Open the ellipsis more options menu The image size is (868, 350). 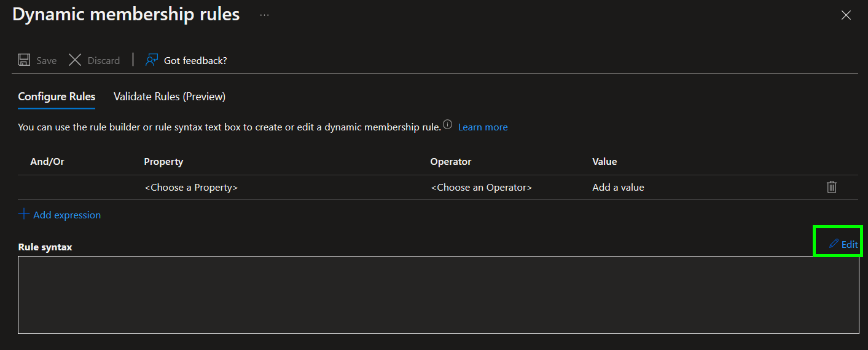click(264, 15)
